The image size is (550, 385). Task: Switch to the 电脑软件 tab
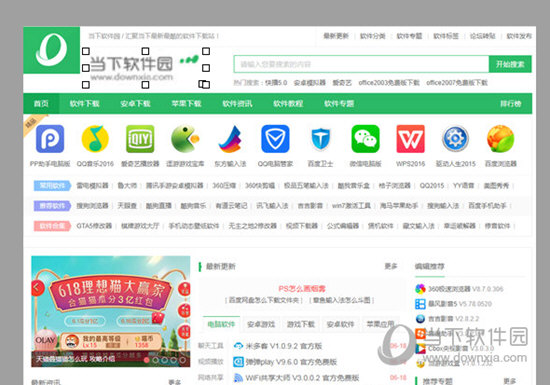(221, 324)
